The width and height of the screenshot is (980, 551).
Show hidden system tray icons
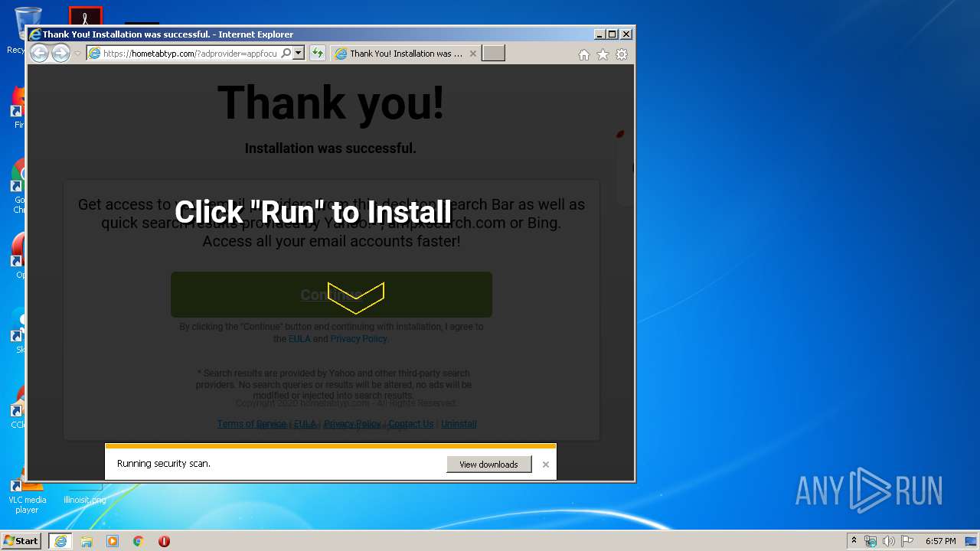point(854,541)
